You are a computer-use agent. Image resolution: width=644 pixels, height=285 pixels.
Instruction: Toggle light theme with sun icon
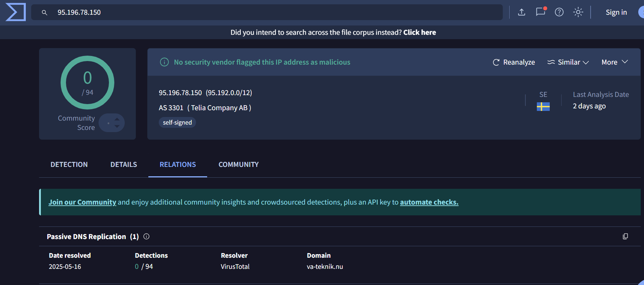(x=578, y=12)
